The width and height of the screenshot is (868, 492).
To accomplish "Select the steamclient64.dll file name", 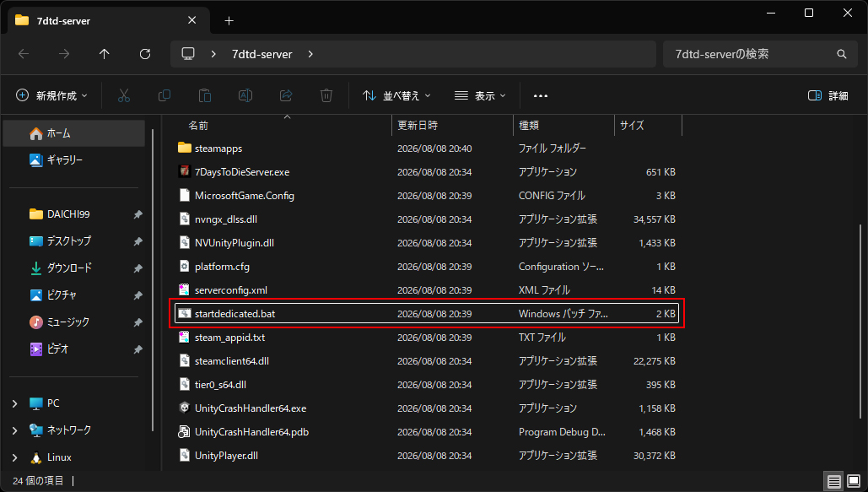I will tap(231, 360).
